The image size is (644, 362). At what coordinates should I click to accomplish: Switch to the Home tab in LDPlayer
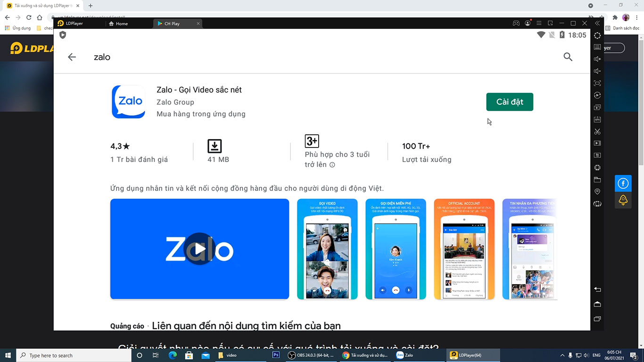118,24
